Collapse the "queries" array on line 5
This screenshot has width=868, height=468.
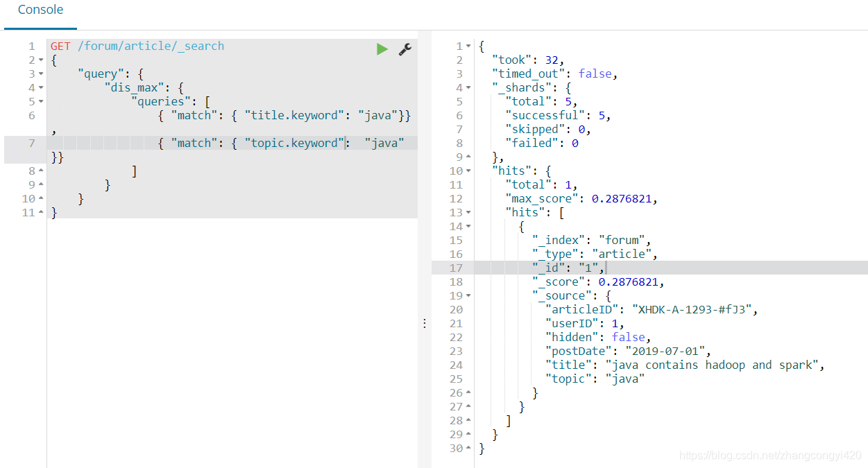pyautogui.click(x=42, y=102)
